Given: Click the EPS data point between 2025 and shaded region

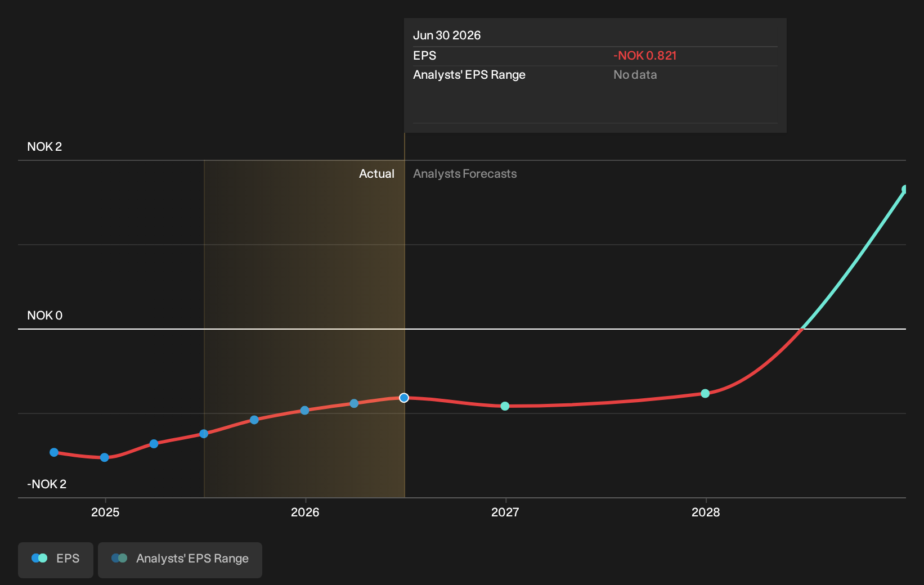Looking at the screenshot, I should tap(154, 444).
